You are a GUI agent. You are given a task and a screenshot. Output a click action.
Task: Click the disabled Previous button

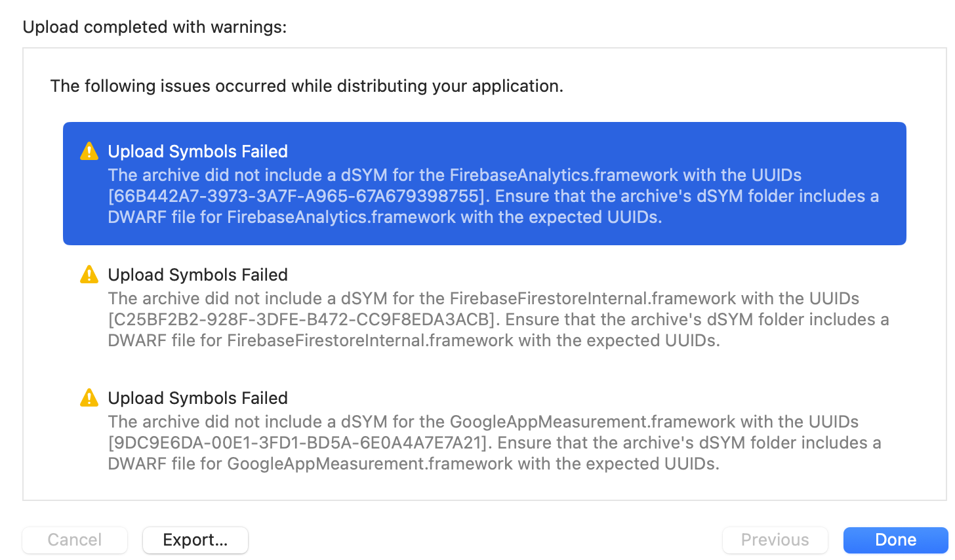click(x=775, y=540)
